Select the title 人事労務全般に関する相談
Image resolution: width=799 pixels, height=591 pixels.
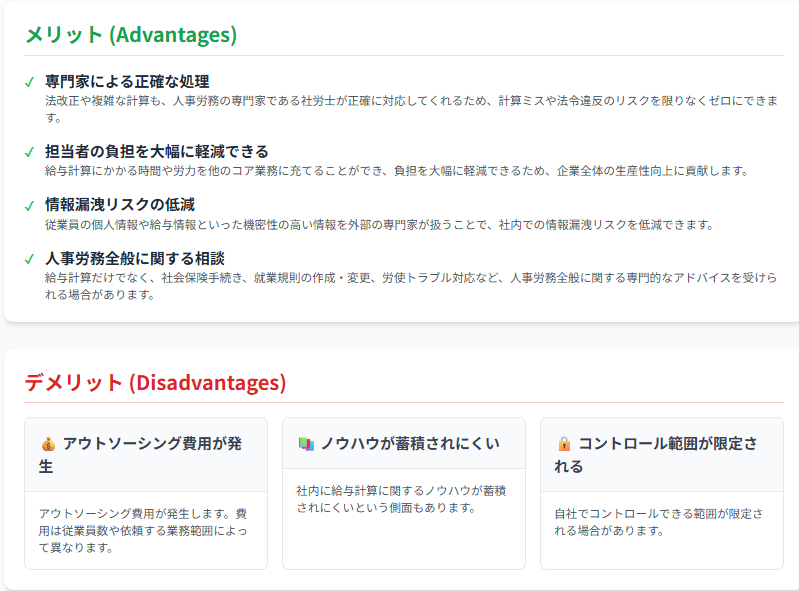point(135,258)
